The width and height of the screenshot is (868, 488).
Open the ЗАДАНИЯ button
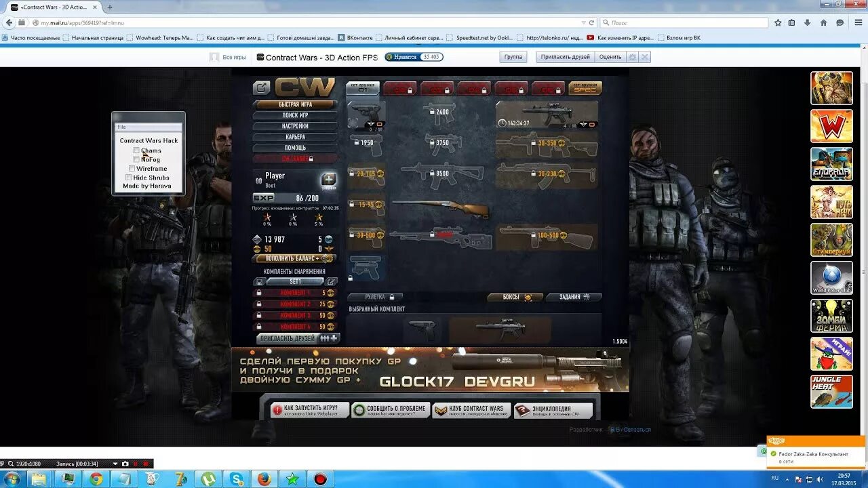(x=574, y=297)
